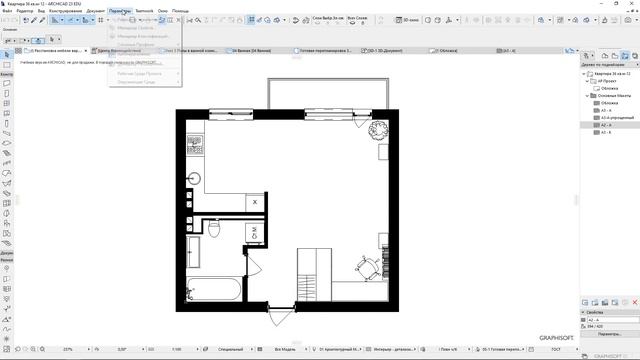Open tab overview grid icon

(18, 51)
